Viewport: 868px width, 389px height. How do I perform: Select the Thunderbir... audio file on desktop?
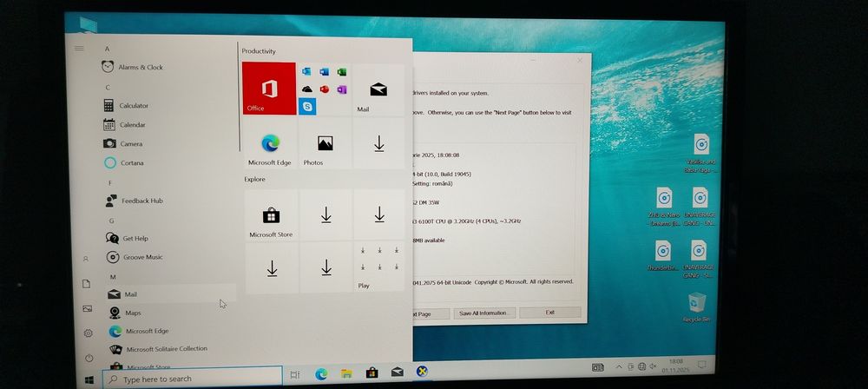click(x=662, y=255)
